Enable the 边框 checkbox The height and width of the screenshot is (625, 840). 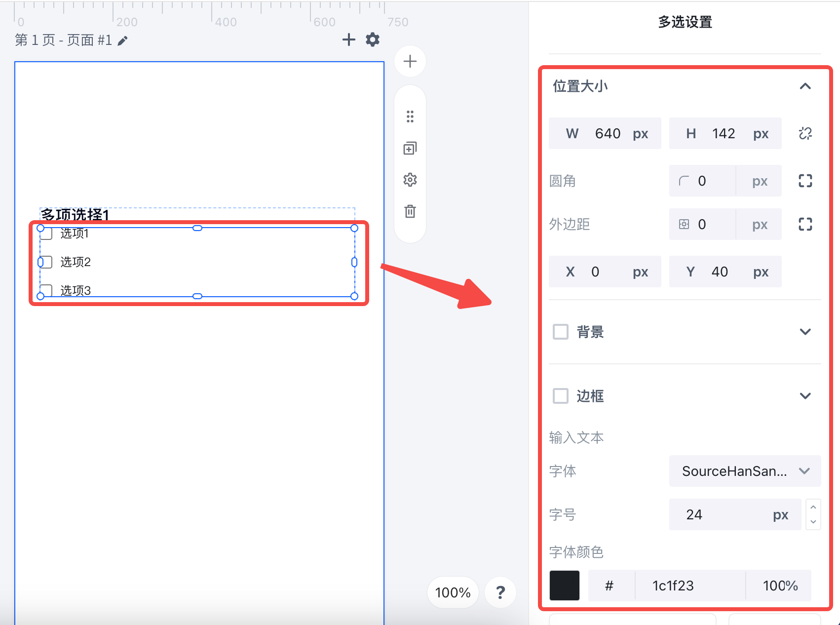tap(561, 396)
